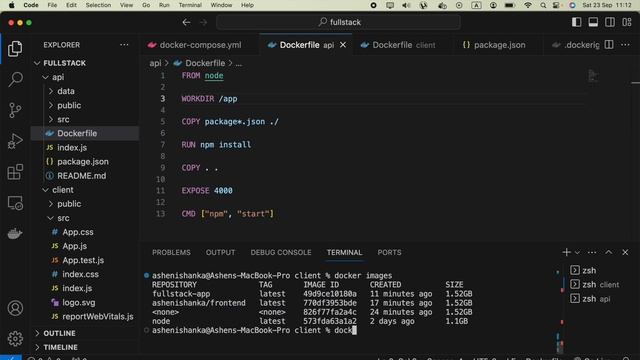Close the terminal panel
This screenshot has height=360, width=640.
click(625, 253)
